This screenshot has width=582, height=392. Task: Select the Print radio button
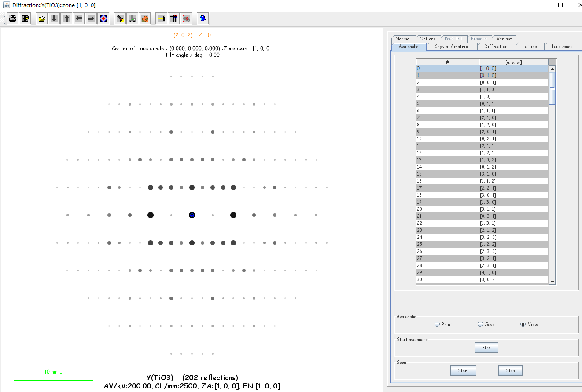pos(437,324)
